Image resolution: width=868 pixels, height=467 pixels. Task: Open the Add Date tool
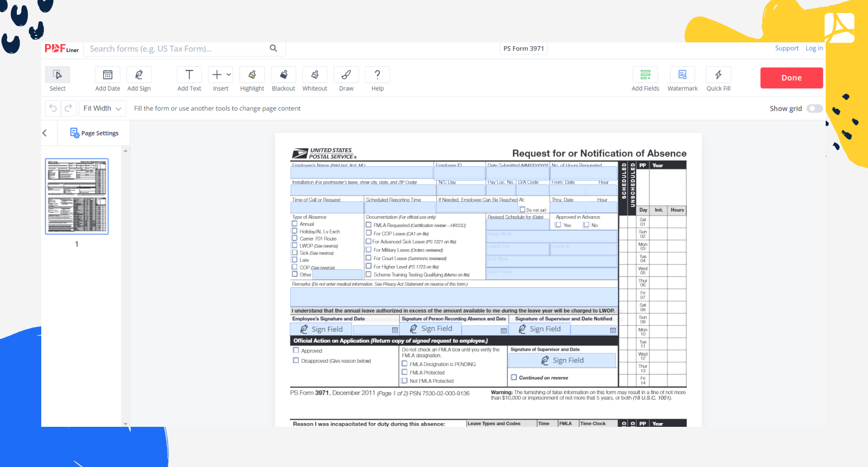point(107,75)
